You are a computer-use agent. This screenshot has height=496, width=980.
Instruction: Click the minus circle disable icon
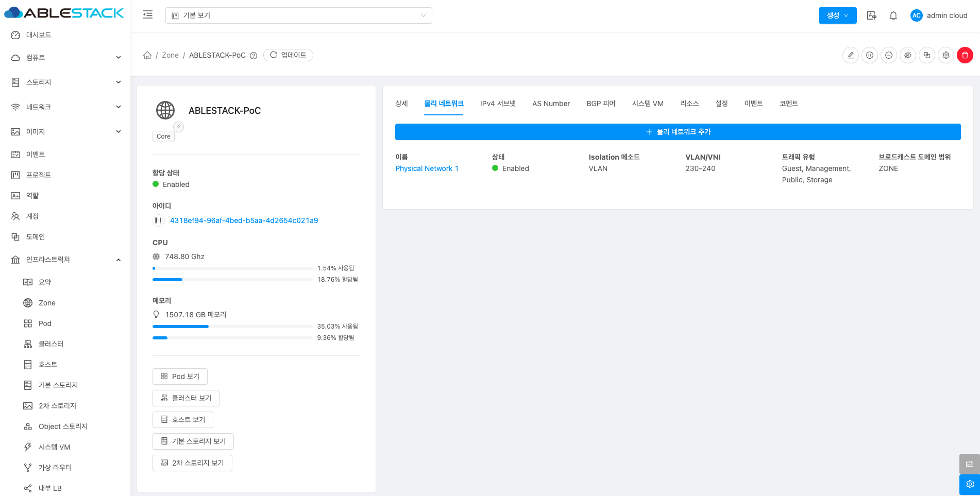pyautogui.click(x=889, y=55)
